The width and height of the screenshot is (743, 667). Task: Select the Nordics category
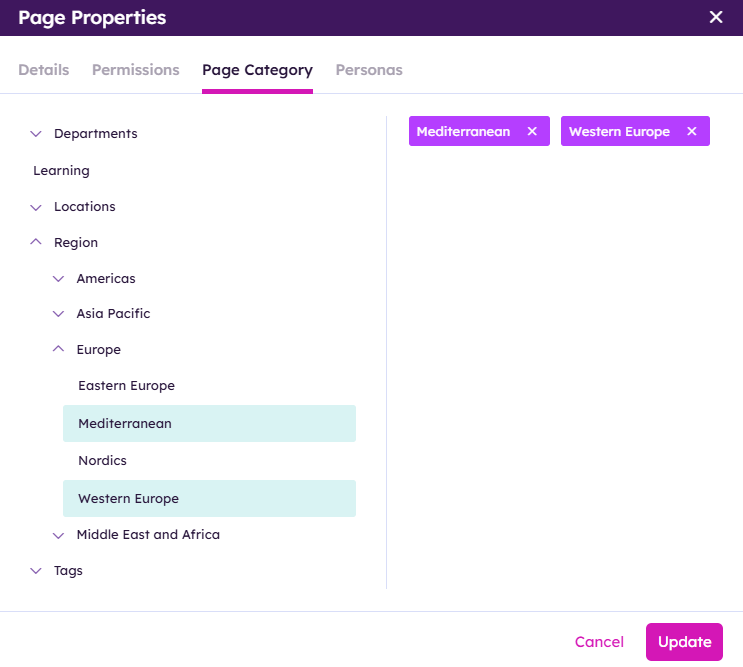[x=102, y=461]
